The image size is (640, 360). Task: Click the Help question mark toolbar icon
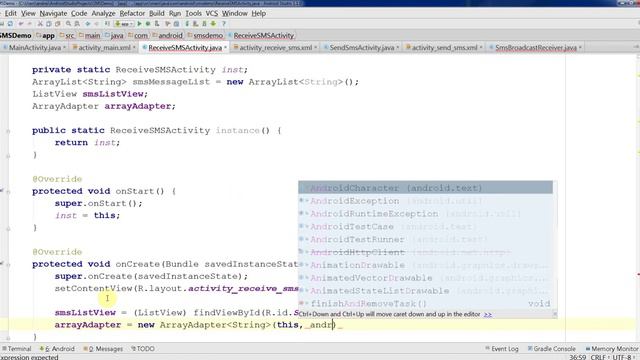pos(224,24)
